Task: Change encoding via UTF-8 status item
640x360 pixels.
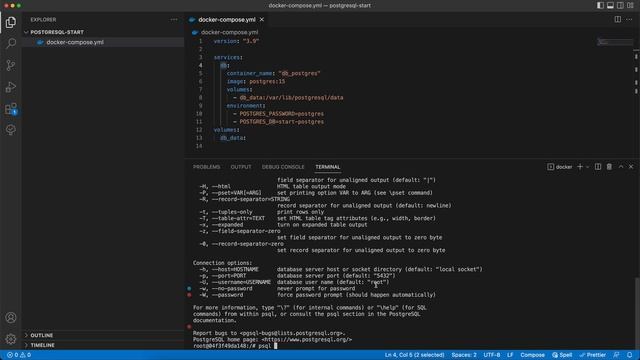Action: pyautogui.click(x=492, y=355)
